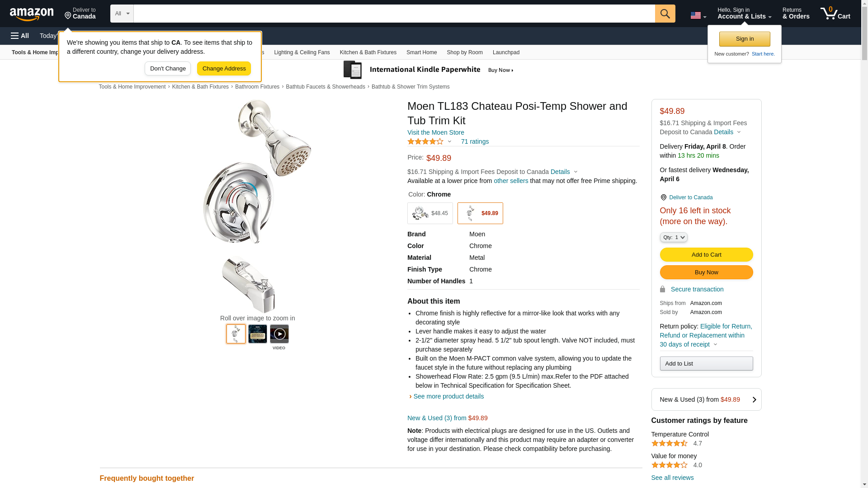Open the All hamburger menu
868x488 pixels.
pos(20,36)
